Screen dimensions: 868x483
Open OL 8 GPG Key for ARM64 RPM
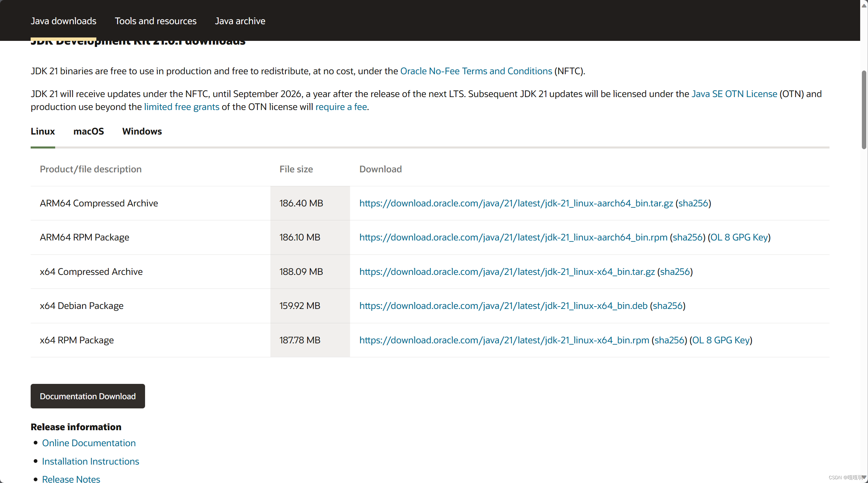tap(739, 237)
